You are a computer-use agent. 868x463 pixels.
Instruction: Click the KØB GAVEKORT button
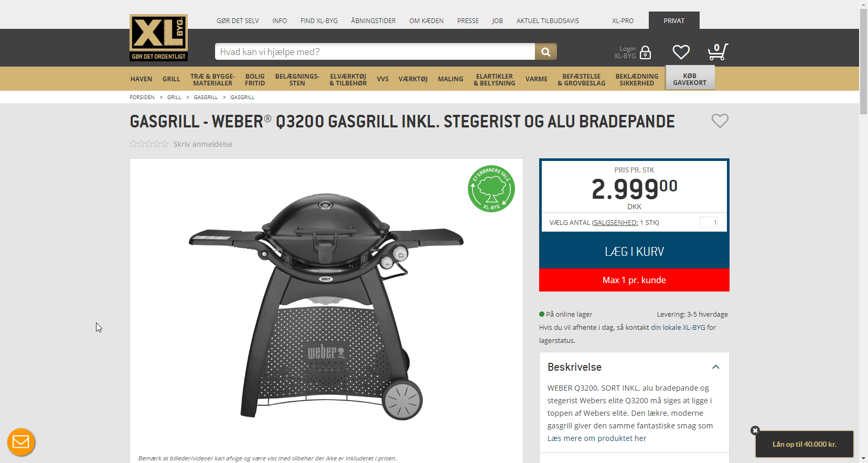tap(690, 78)
